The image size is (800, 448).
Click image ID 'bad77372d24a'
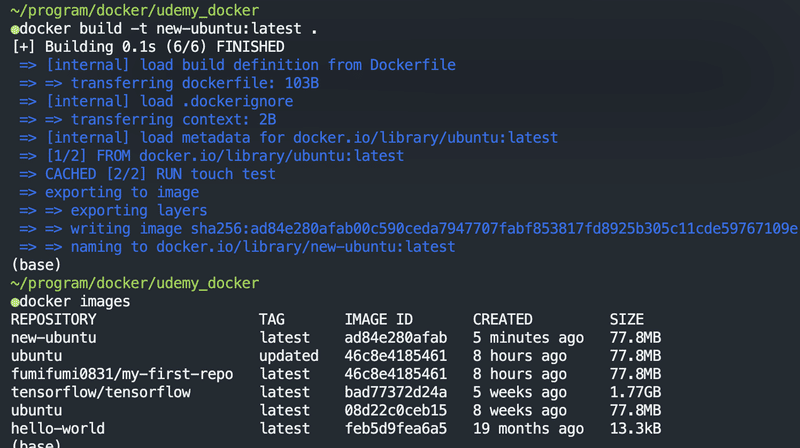coord(396,392)
